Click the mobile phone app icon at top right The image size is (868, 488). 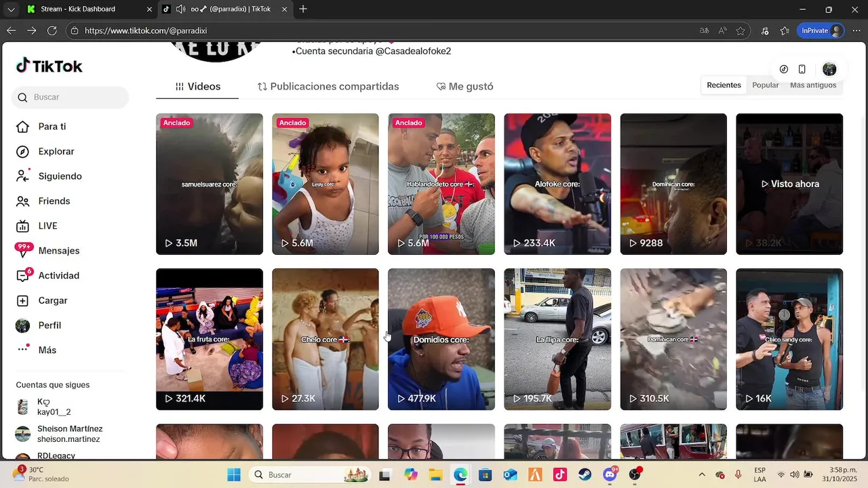(802, 69)
